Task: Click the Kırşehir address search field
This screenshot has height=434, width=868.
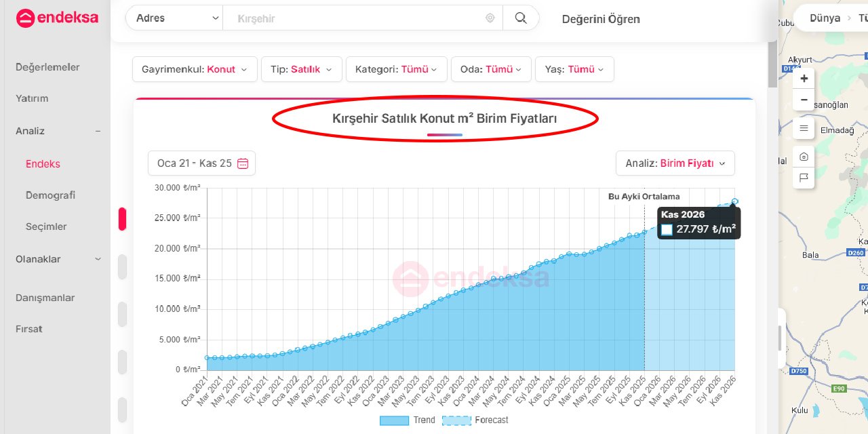Action: tap(359, 18)
